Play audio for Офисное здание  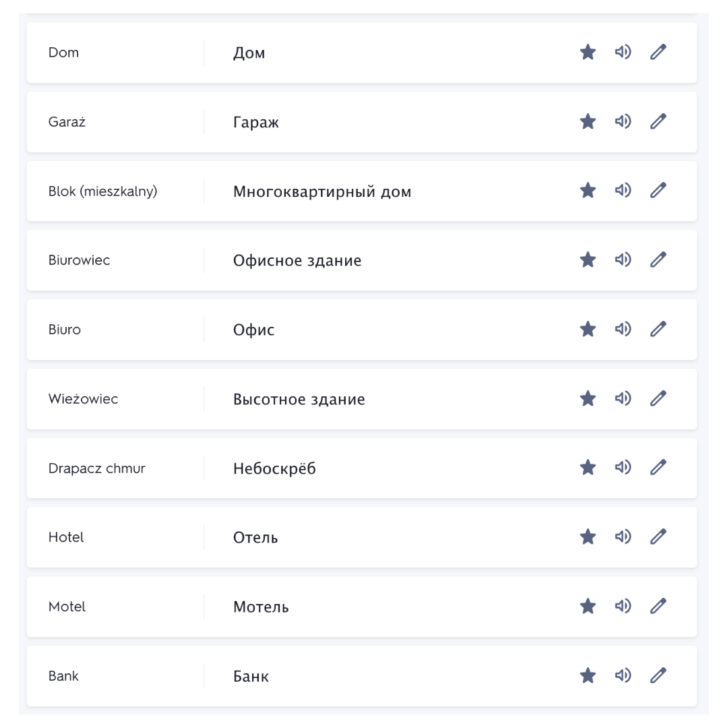623,260
